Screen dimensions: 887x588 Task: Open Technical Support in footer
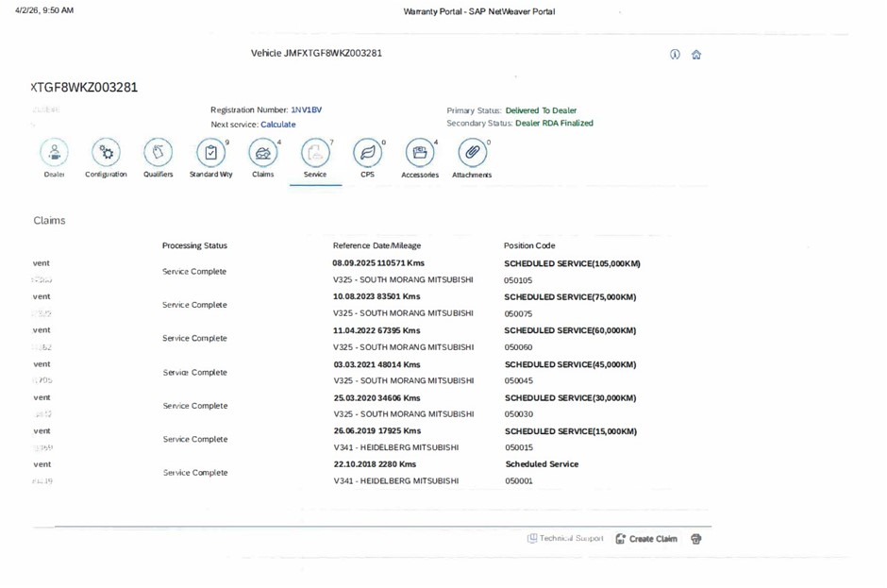565,539
